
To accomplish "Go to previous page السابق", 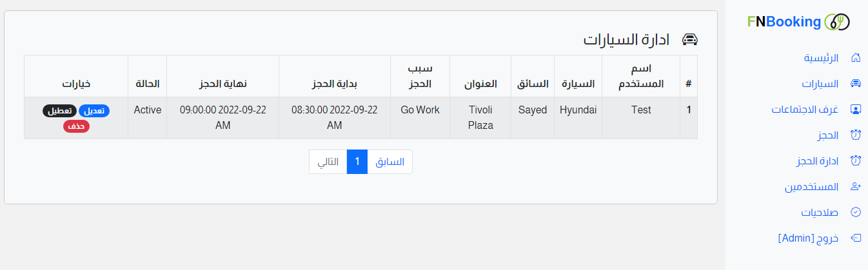I will pyautogui.click(x=390, y=162).
